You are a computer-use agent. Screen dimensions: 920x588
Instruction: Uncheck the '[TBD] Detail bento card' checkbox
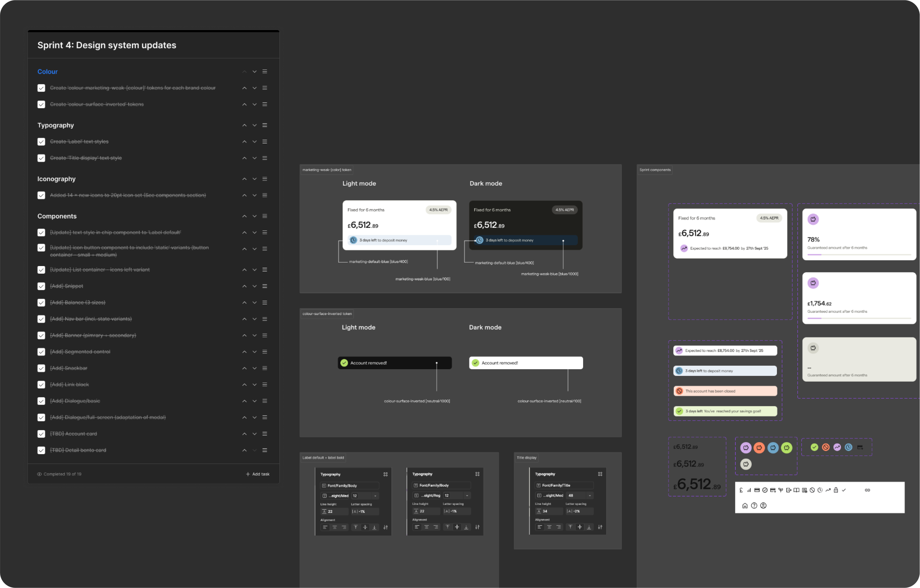(41, 450)
